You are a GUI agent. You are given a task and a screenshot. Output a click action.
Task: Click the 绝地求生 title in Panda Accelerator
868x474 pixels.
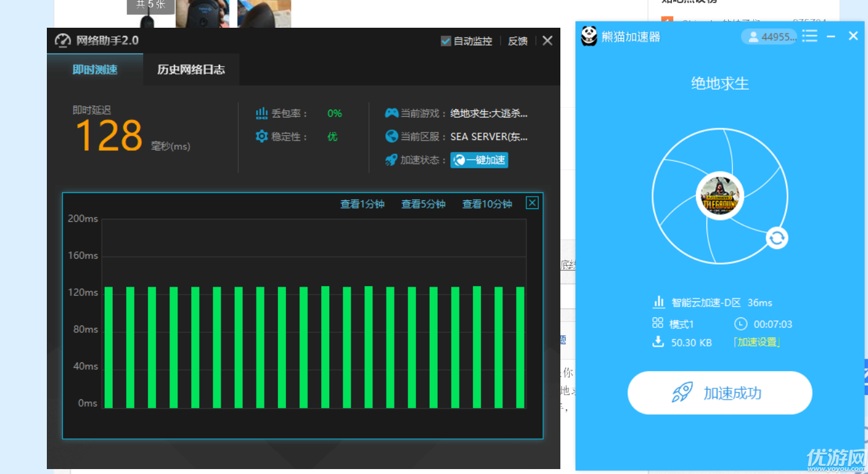[720, 83]
